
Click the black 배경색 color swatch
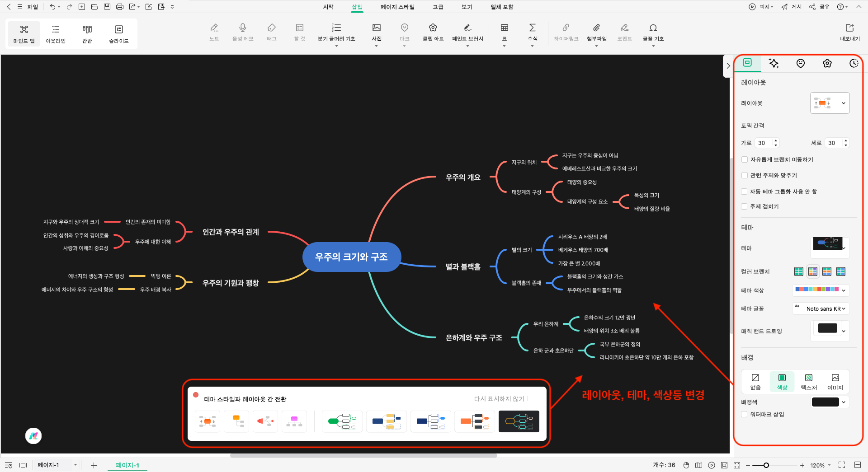point(825,402)
